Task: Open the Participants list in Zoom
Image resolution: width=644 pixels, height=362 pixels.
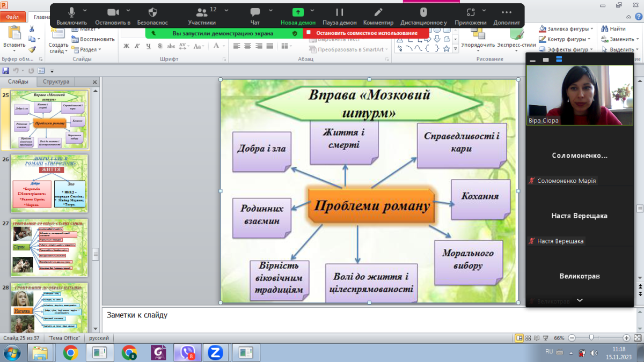Action: pyautogui.click(x=202, y=13)
